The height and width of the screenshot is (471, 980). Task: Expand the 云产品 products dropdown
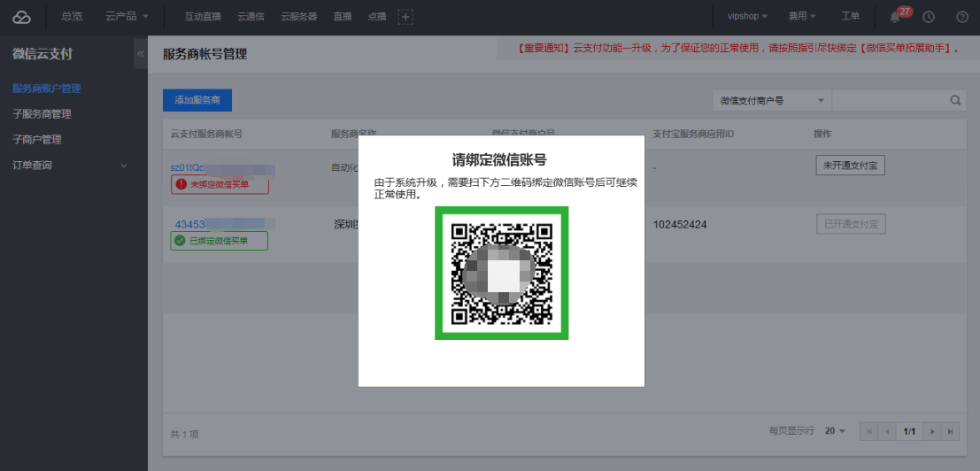[x=127, y=16]
